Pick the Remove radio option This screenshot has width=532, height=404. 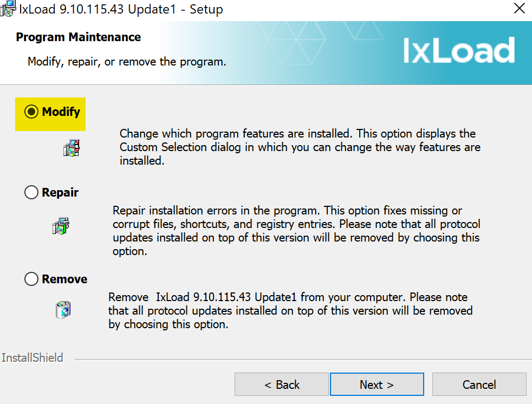point(31,279)
